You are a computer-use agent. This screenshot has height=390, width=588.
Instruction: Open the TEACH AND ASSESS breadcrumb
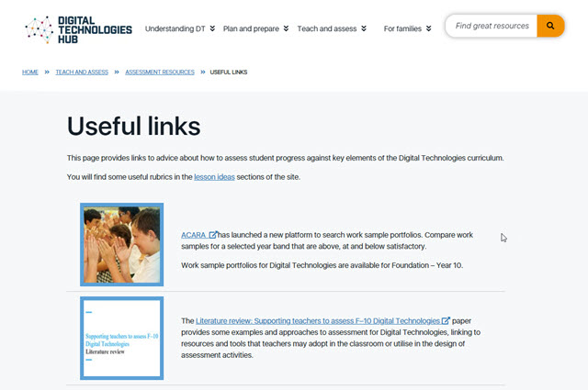click(x=82, y=72)
